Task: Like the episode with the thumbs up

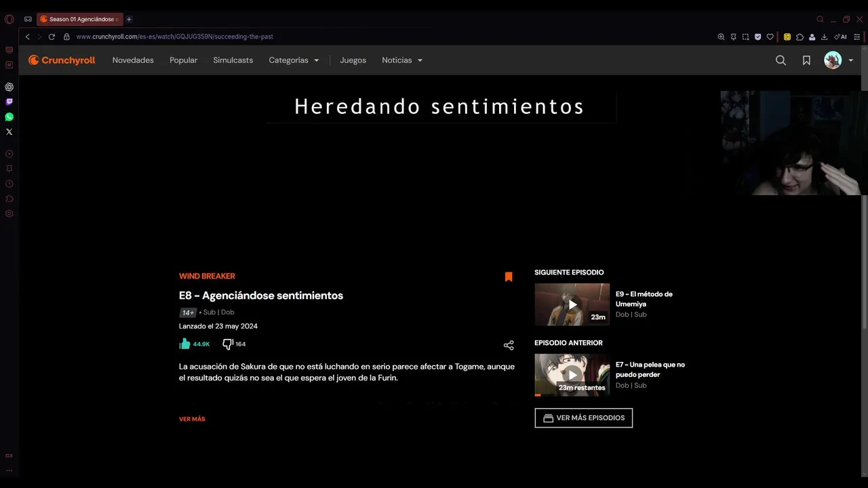Action: coord(184,344)
